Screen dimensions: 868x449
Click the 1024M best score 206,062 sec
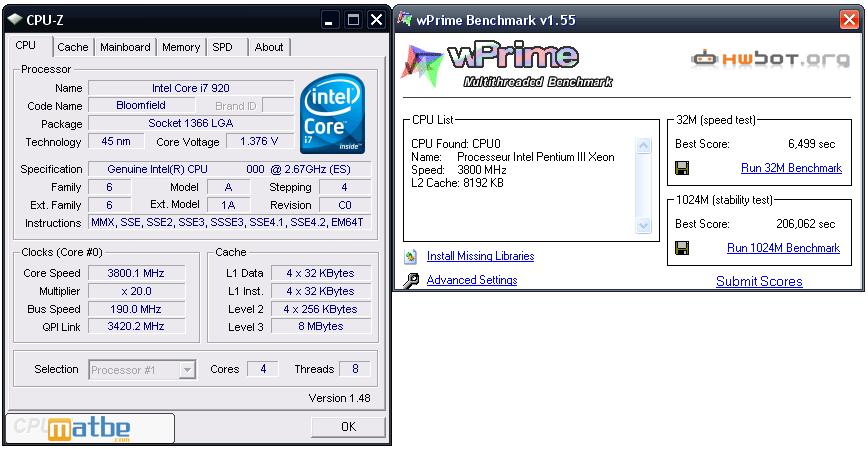pyautogui.click(x=805, y=224)
